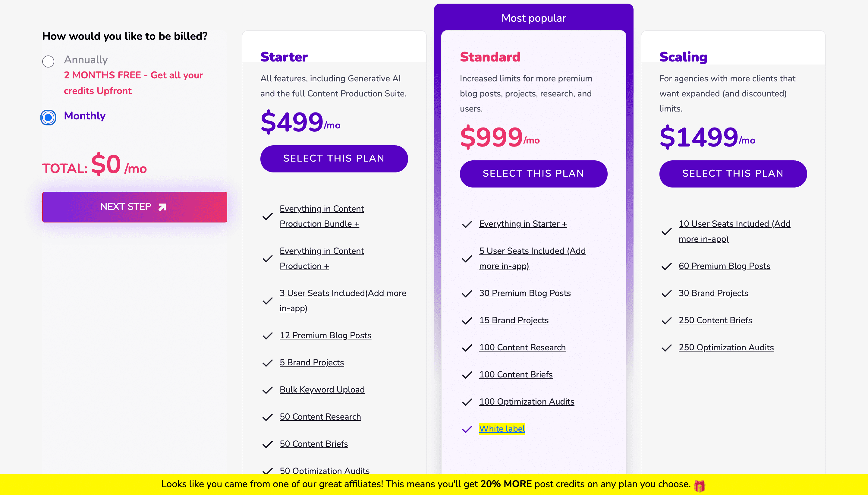Click checkmark next to Bulk Keyword Upload
The width and height of the screenshot is (868, 495).
(267, 390)
